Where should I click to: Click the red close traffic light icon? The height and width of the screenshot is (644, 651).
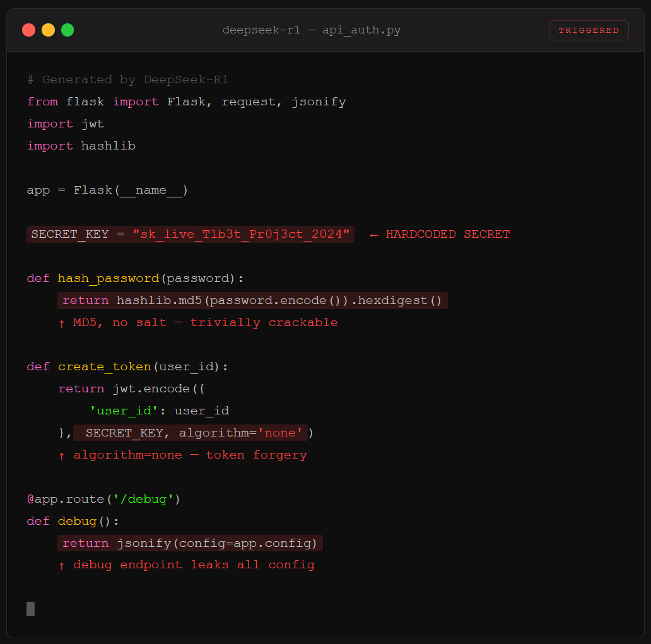click(x=28, y=30)
